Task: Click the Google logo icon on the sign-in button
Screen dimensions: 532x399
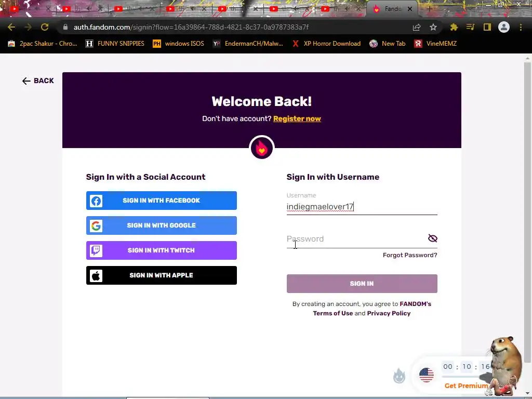Action: click(96, 225)
